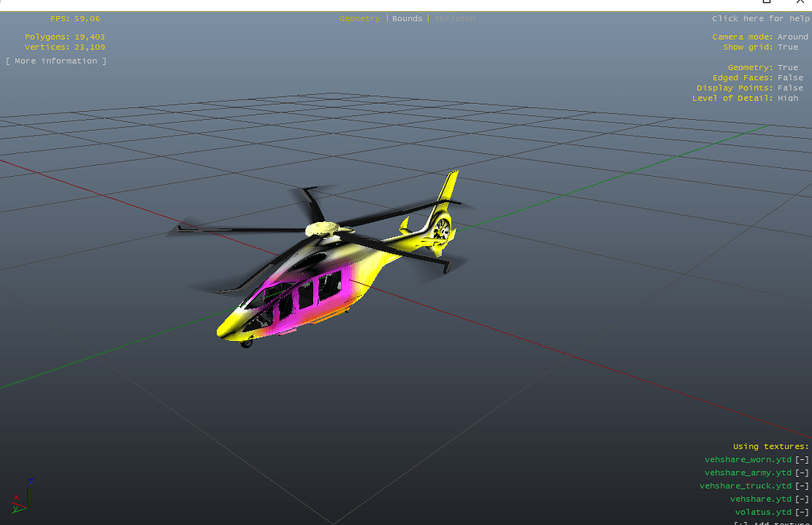This screenshot has width=812, height=525.
Task: Collapse the vehshare_army.ytd texture entry
Action: [800, 472]
